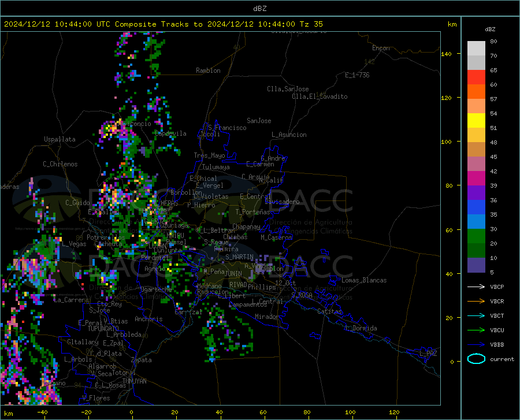Click the S_ROSA map label
The image size is (520, 420).
click(302, 295)
